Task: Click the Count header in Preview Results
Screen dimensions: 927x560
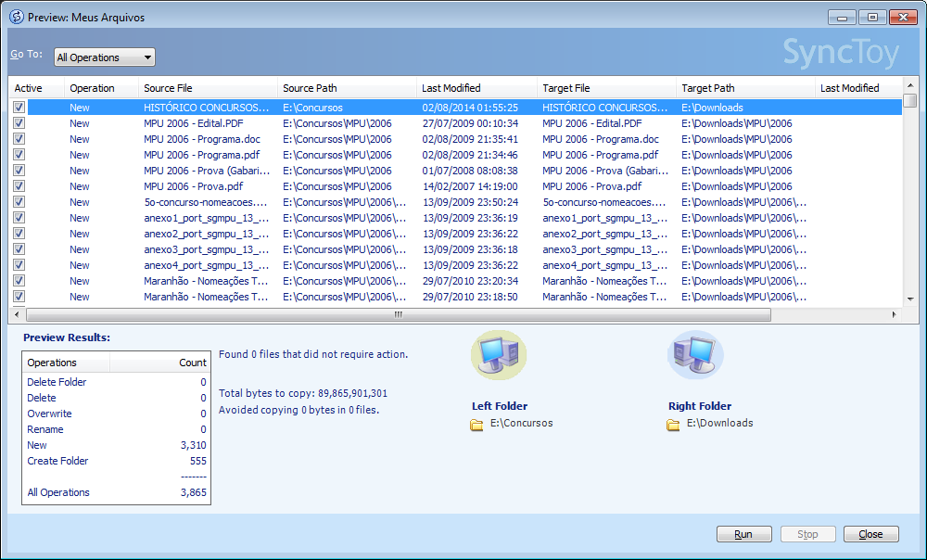Action: (x=159, y=363)
